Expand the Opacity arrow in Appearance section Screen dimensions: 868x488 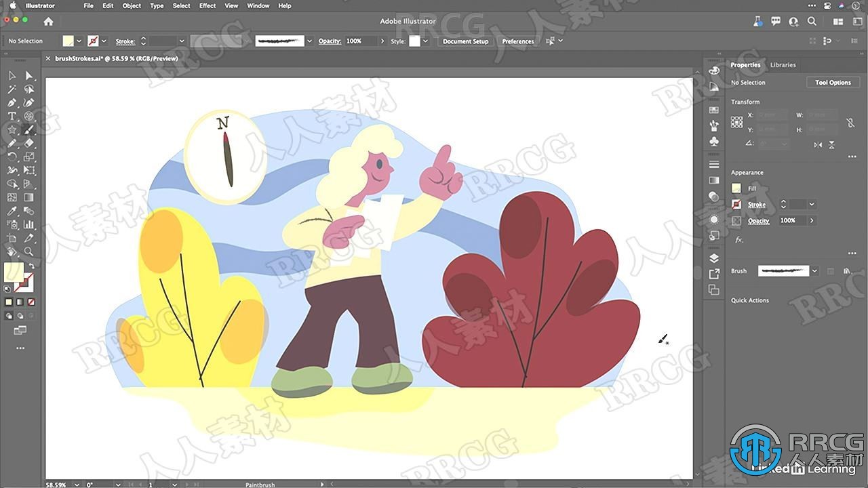point(812,220)
